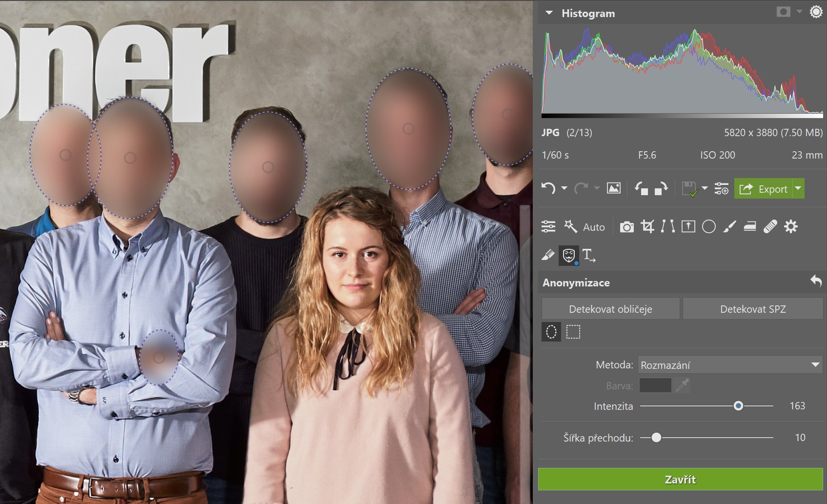Screen dimensions: 827x504
Task: Select elliptical selection shape
Action: pyautogui.click(x=551, y=332)
